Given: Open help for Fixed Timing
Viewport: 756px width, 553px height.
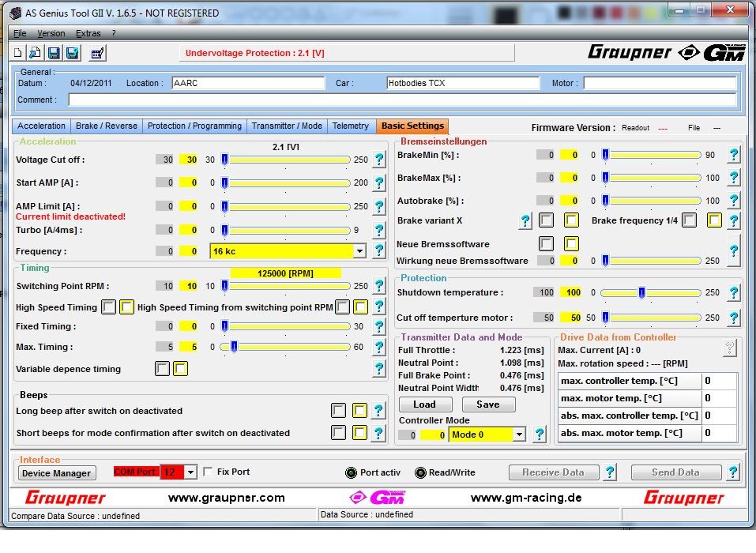Looking at the screenshot, I should point(379,326).
